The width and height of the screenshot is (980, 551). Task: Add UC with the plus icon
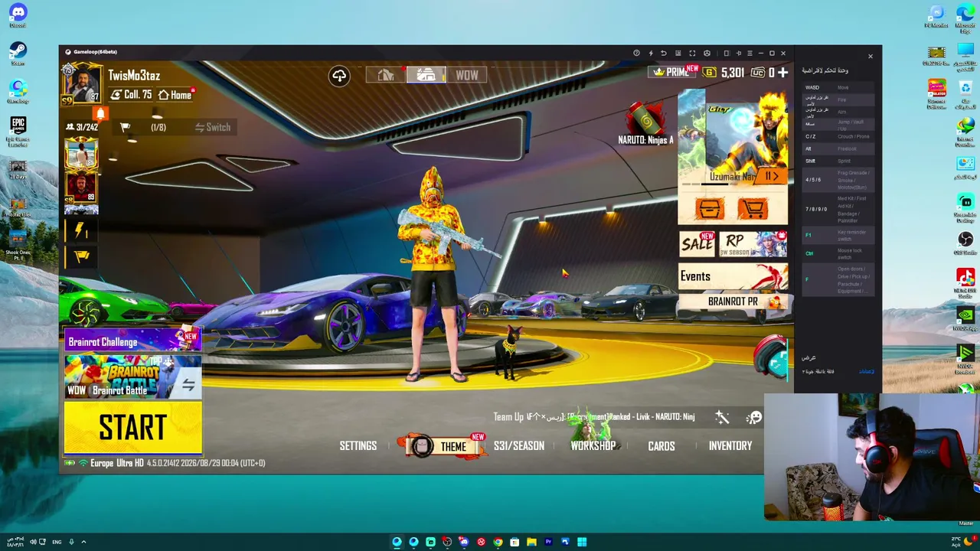click(x=782, y=72)
